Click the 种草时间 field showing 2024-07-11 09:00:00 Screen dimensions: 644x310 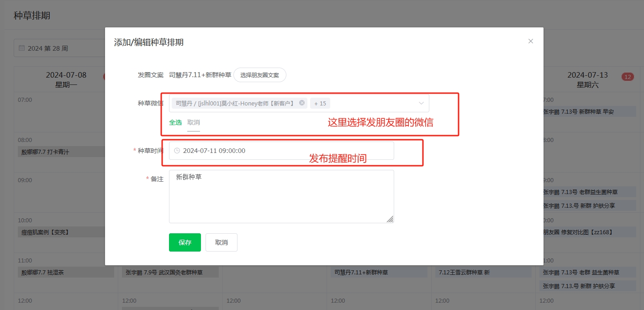(x=281, y=151)
